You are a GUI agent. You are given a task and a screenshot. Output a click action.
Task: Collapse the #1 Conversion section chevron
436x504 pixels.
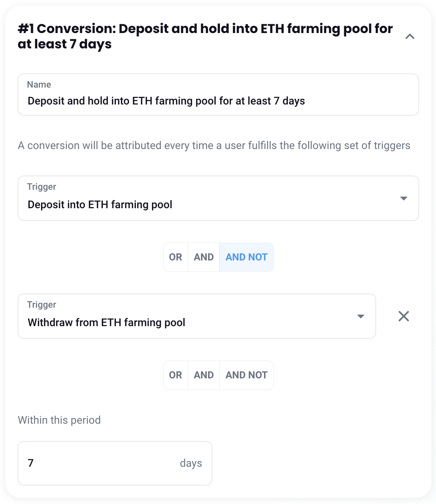click(410, 36)
